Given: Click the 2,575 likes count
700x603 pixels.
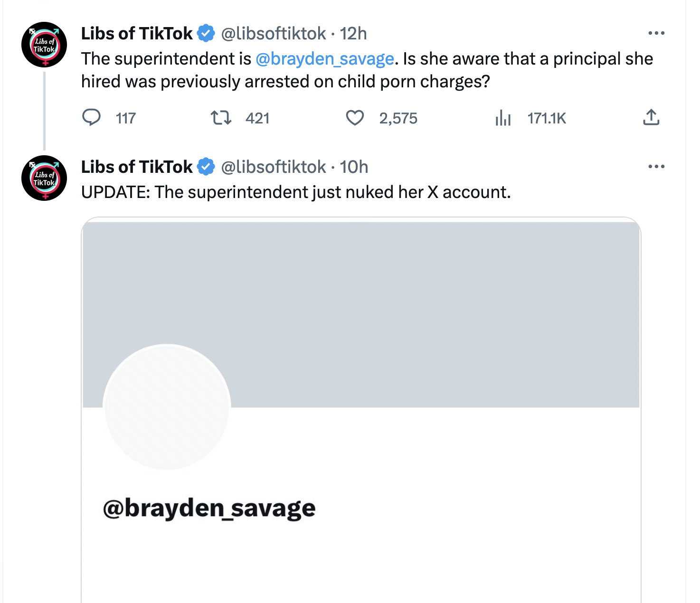Looking at the screenshot, I should coord(398,118).
